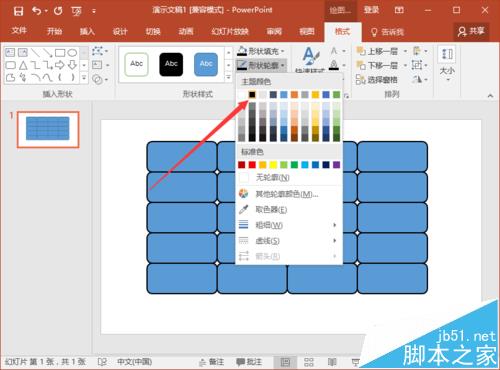Select the right block arrow shape
500x370 pixels.
pyautogui.click(x=60, y=65)
